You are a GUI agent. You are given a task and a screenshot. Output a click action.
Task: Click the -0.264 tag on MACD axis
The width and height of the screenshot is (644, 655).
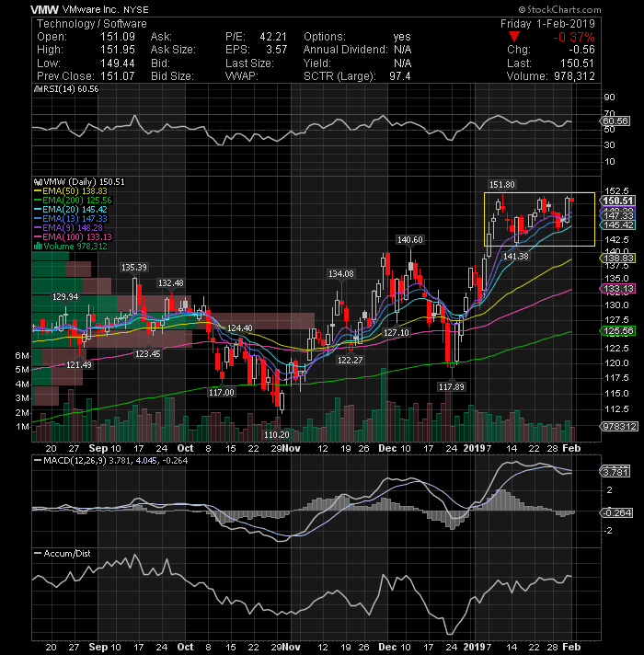point(616,513)
